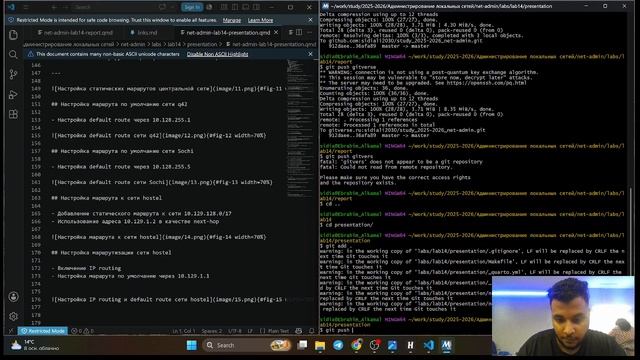Click the notifications bell in status bar

[x=311, y=331]
